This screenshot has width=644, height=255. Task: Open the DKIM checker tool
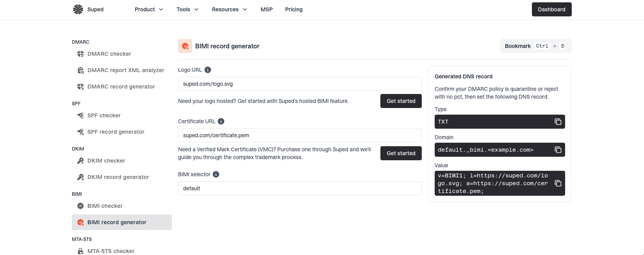[122, 161]
